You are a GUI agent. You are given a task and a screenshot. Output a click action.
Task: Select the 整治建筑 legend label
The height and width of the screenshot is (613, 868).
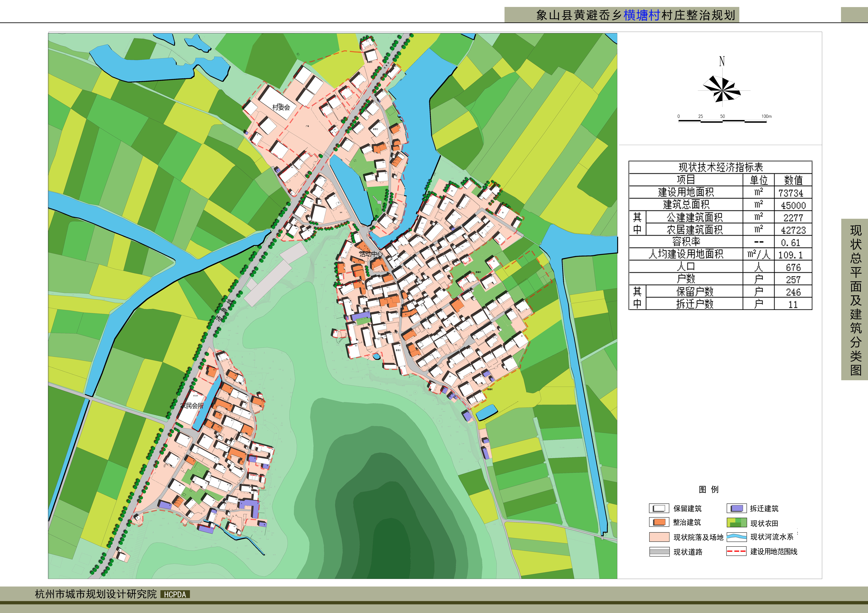pos(687,522)
